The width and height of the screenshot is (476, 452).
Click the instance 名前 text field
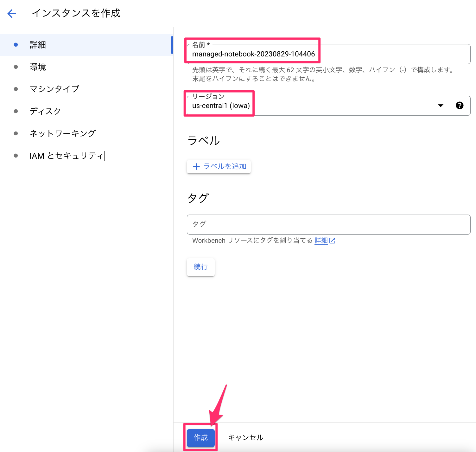(328, 54)
